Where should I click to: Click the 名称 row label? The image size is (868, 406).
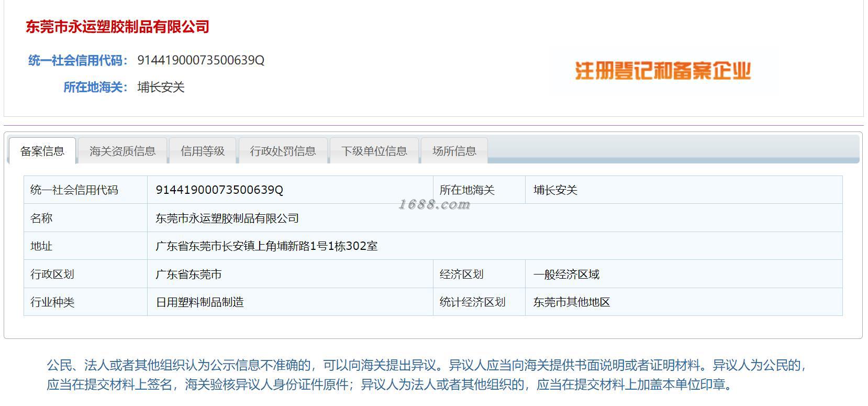41,218
